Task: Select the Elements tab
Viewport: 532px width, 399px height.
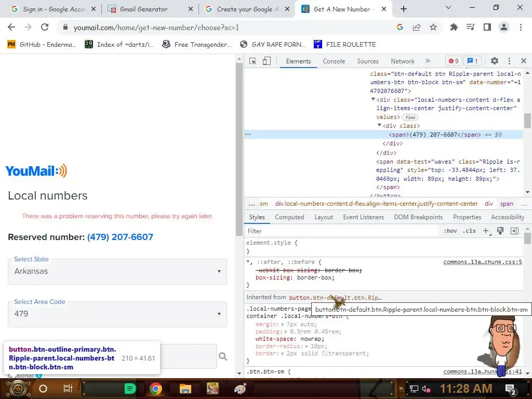Action: [x=298, y=61]
